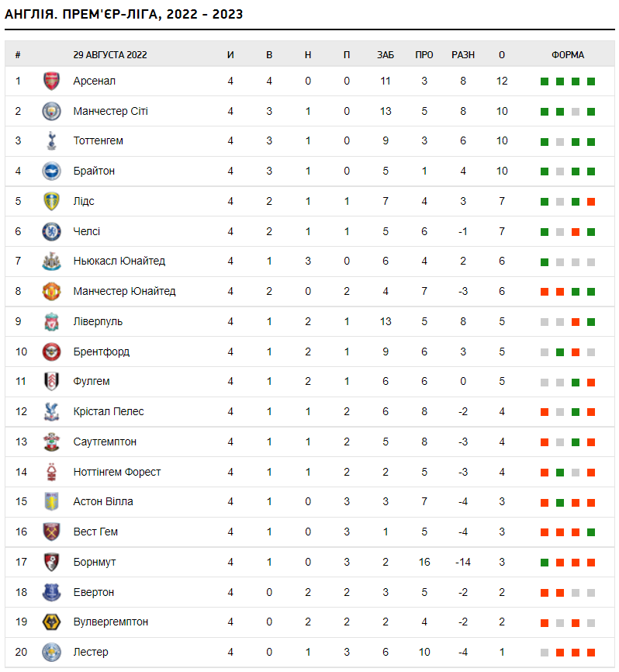Sort table by the ЗАБ goals column
This screenshot has width=619, height=672.
coord(386,55)
